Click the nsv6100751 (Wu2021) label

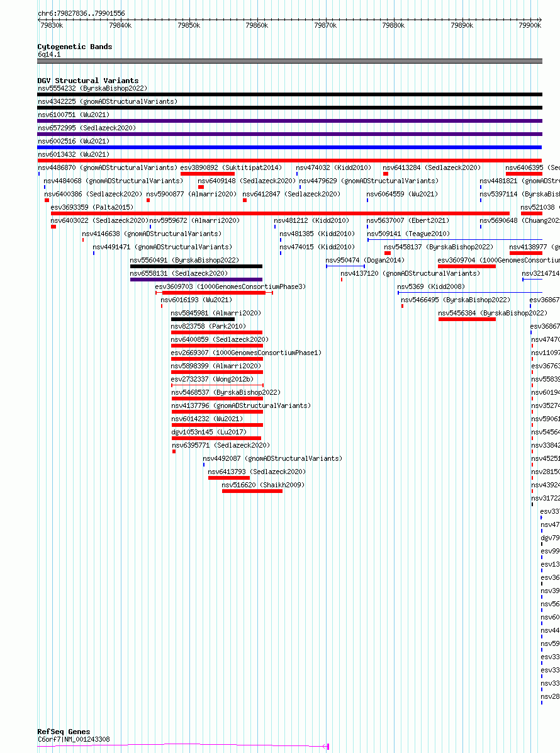click(x=74, y=115)
